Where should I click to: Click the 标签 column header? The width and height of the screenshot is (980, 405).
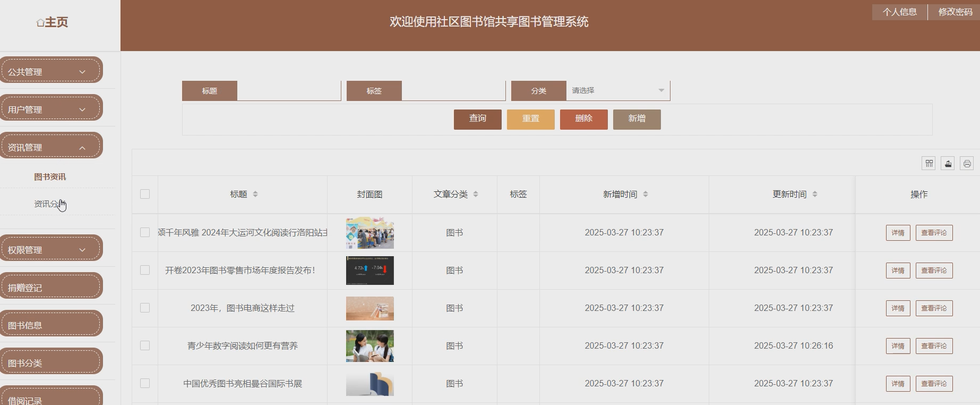(x=518, y=195)
